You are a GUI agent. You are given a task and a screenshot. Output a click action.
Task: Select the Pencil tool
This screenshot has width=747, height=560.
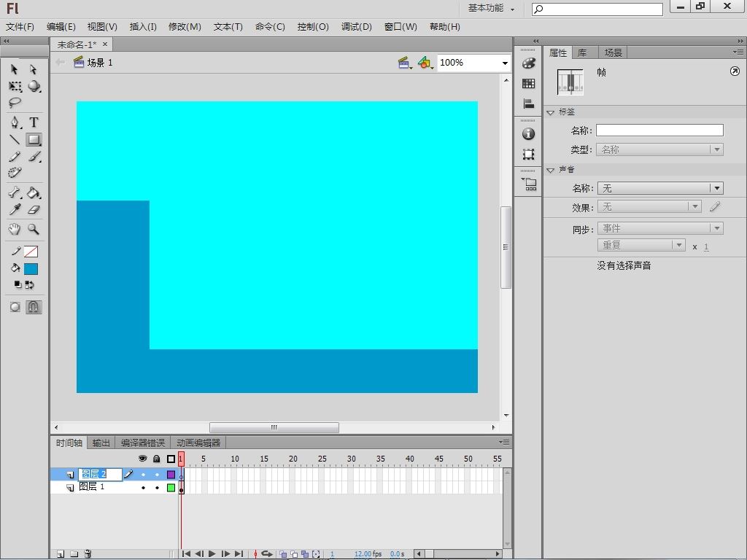tap(15, 156)
